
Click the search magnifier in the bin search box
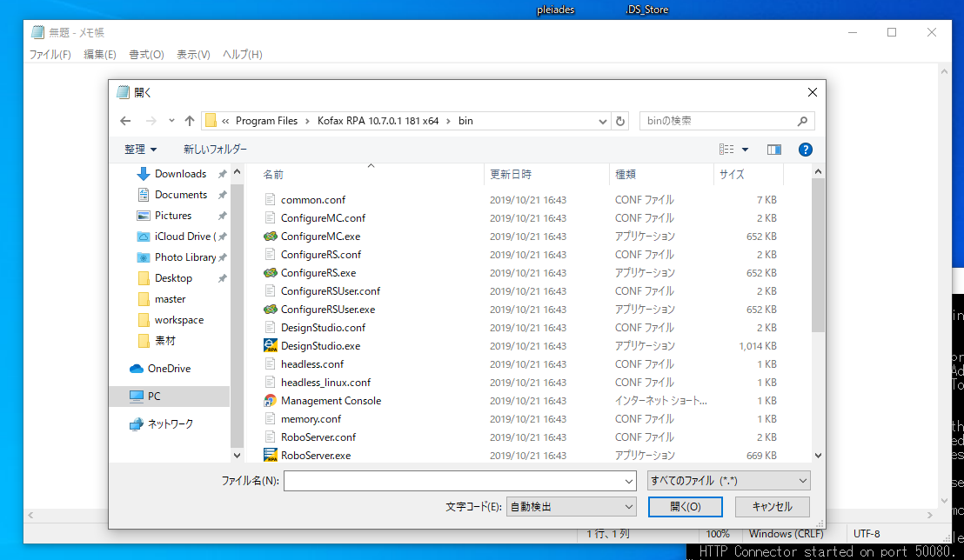pyautogui.click(x=802, y=121)
